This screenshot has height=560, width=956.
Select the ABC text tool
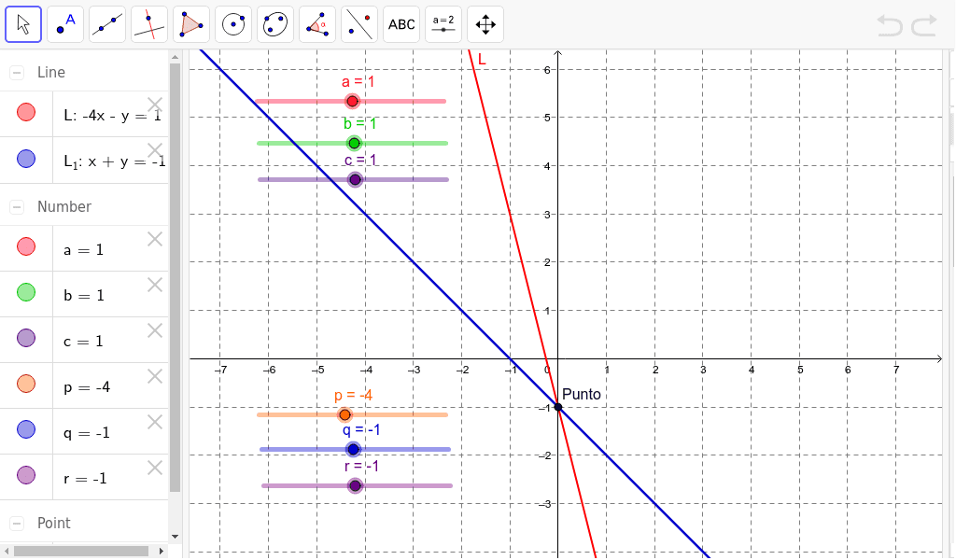(401, 24)
